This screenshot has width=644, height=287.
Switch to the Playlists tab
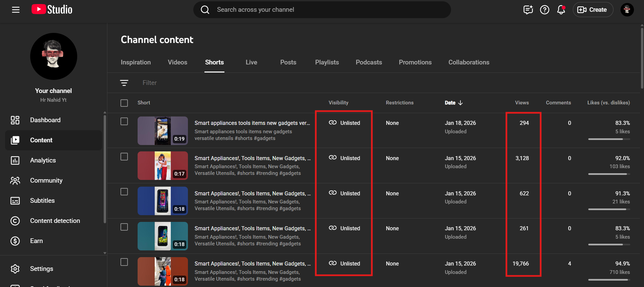click(x=327, y=62)
